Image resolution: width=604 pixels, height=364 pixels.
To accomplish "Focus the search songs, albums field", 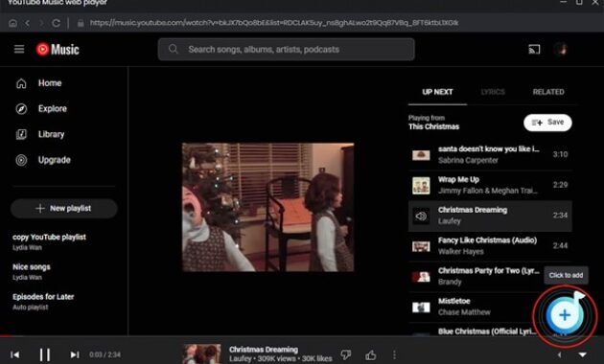I will point(287,49).
